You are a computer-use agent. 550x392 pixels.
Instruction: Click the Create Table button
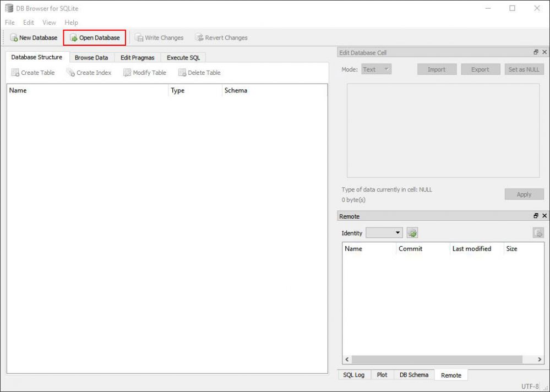33,73
